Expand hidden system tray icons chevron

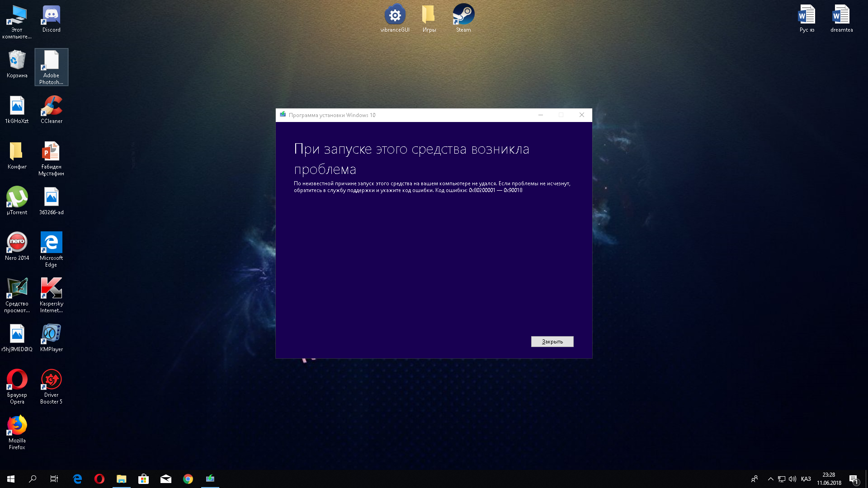770,479
